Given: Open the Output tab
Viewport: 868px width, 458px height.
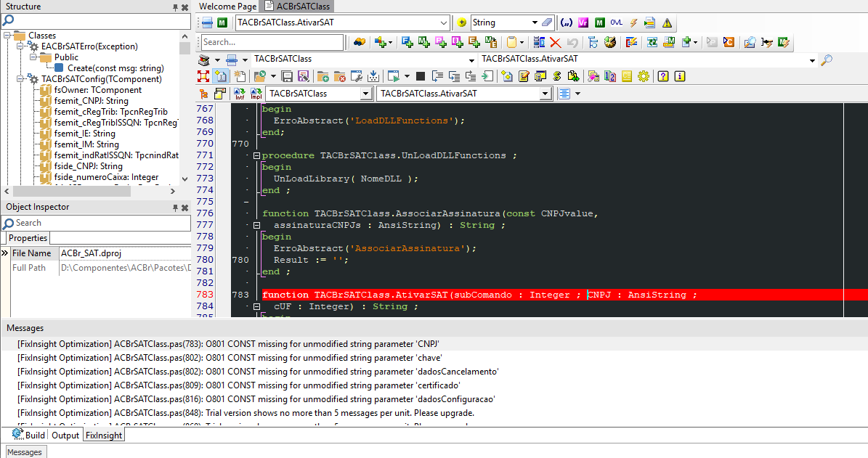Looking at the screenshot, I should point(65,435).
